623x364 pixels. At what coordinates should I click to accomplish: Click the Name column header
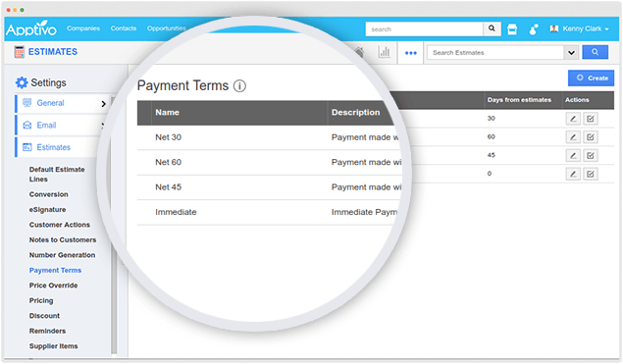(x=167, y=113)
